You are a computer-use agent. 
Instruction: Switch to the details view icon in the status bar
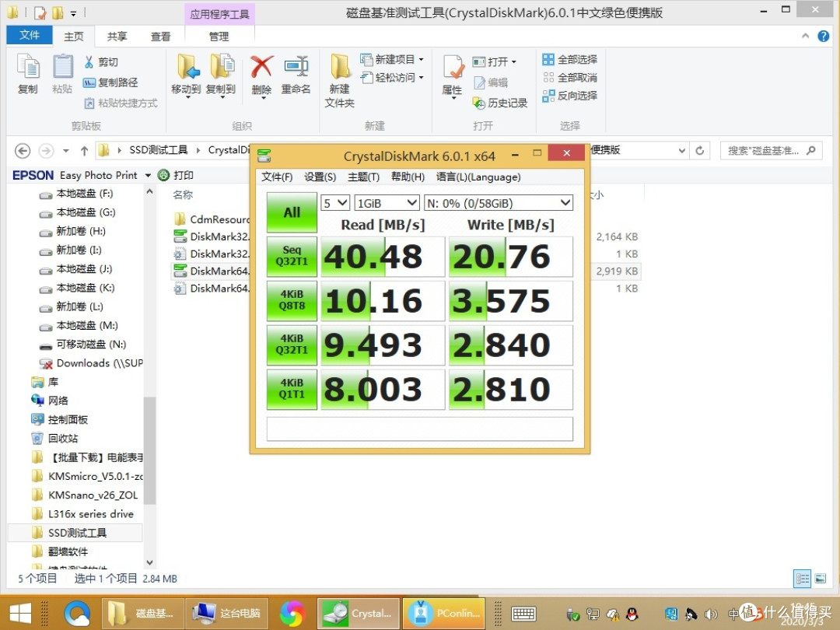[x=802, y=579]
